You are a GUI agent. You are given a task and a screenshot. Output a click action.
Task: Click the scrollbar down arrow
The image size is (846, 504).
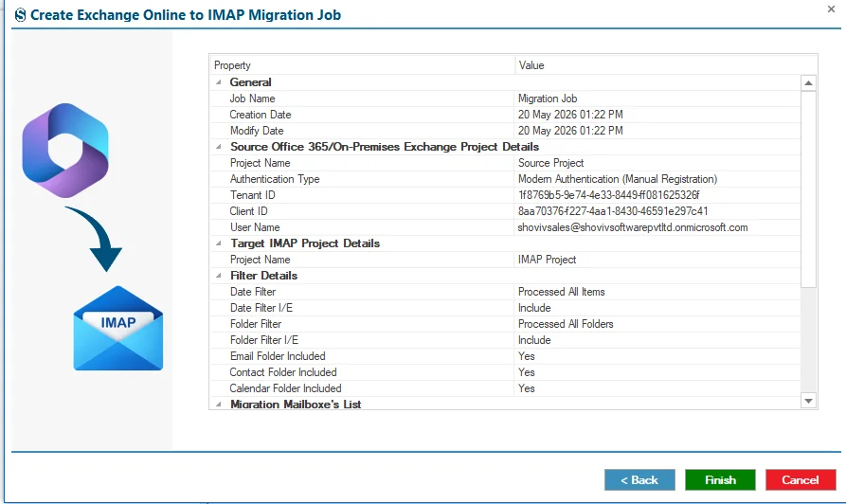tap(808, 401)
